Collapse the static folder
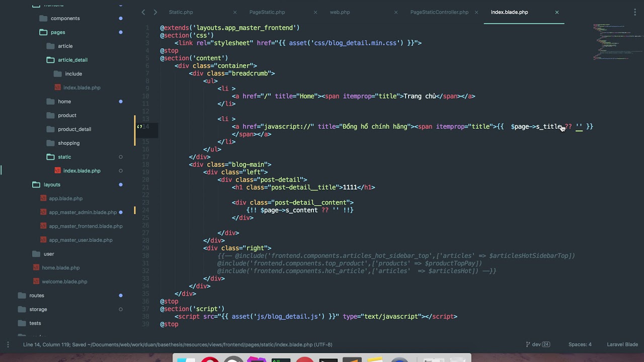Viewport: 644px width, 362px height. pos(50,157)
